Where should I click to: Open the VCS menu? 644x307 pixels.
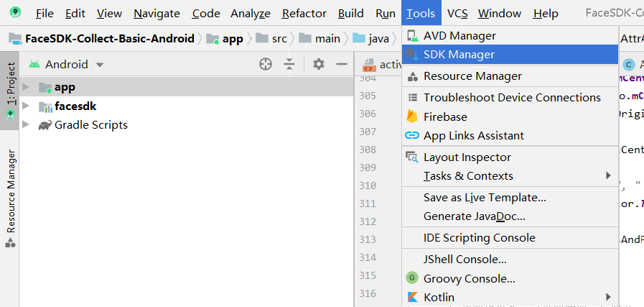point(457,14)
